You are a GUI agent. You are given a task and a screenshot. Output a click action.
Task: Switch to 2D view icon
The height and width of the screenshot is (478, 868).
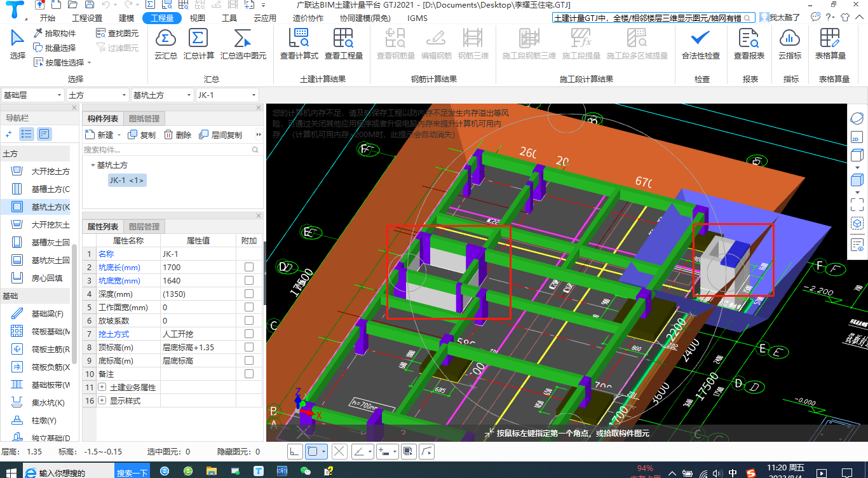(x=857, y=137)
